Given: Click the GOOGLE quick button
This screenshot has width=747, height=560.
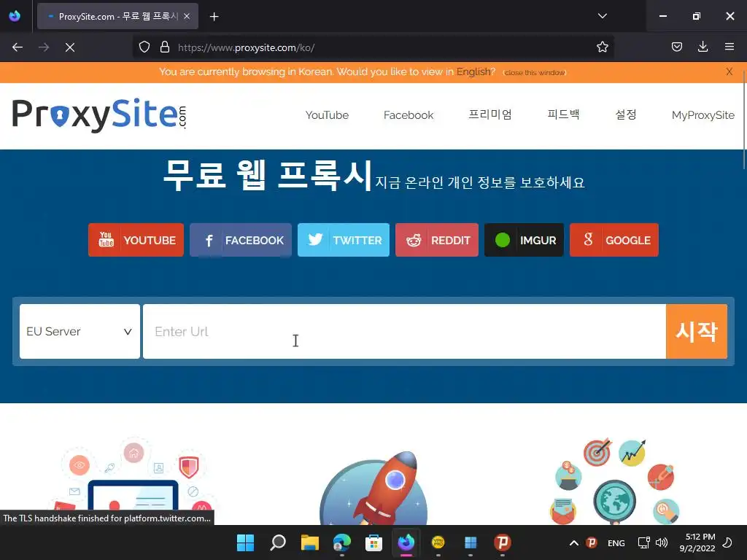Looking at the screenshot, I should click(x=614, y=240).
